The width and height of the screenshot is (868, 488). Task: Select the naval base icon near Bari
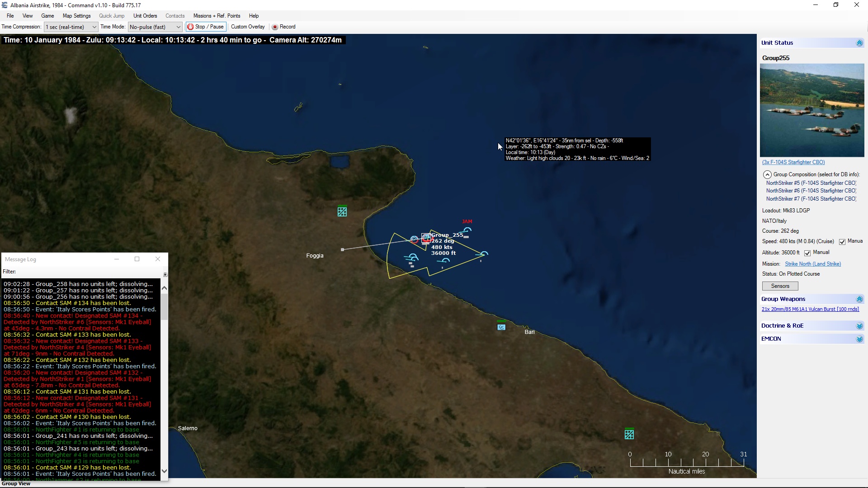point(501,327)
